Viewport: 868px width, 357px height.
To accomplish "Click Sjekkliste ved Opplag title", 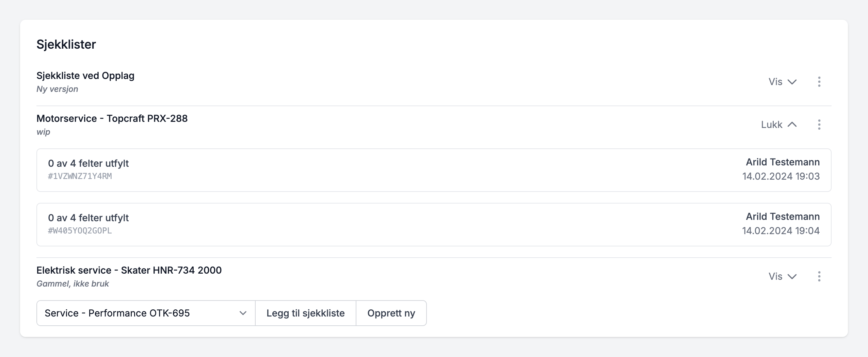I will [85, 76].
